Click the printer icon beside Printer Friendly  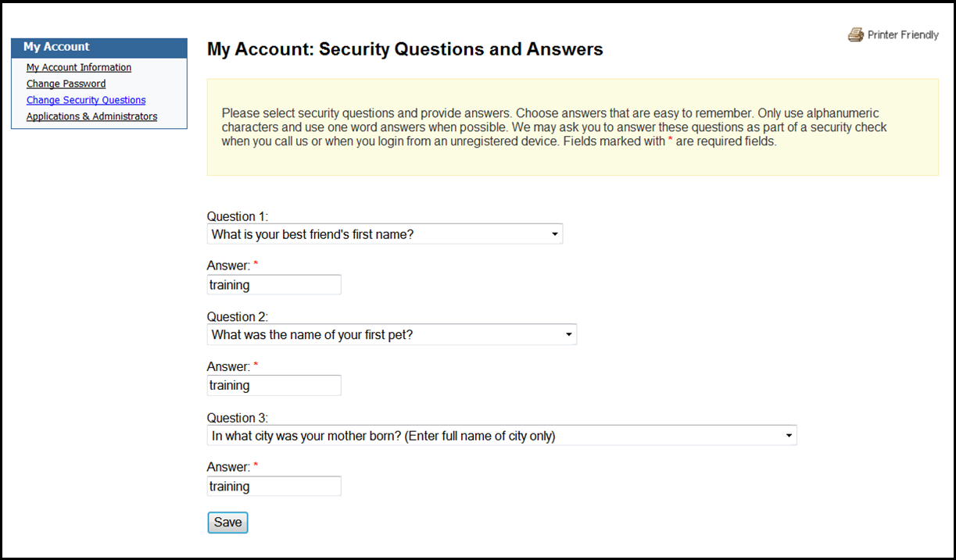[855, 35]
